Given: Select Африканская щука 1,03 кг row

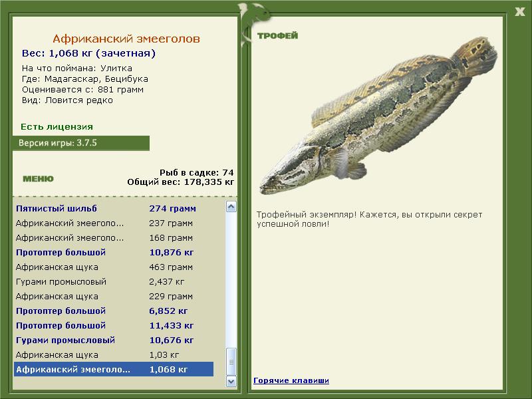Looking at the screenshot, I should click(114, 354).
